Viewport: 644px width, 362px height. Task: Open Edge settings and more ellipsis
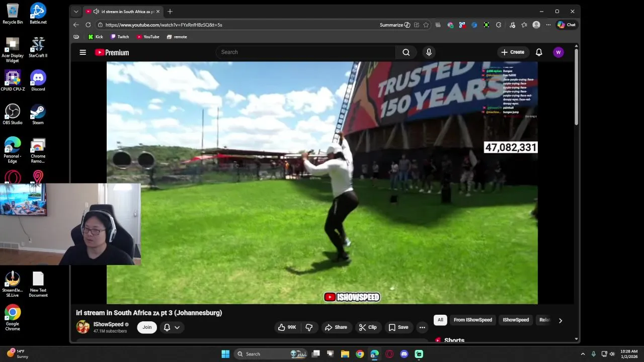click(548, 25)
